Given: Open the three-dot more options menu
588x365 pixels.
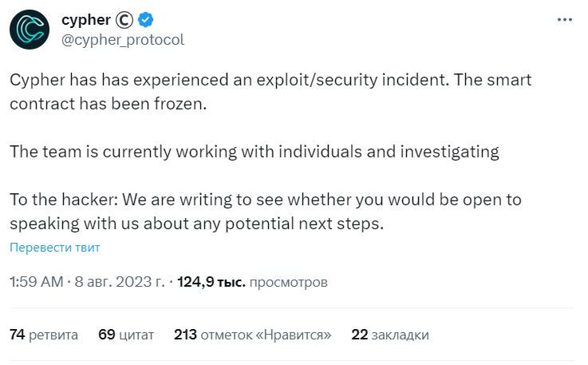Looking at the screenshot, I should (564, 19).
